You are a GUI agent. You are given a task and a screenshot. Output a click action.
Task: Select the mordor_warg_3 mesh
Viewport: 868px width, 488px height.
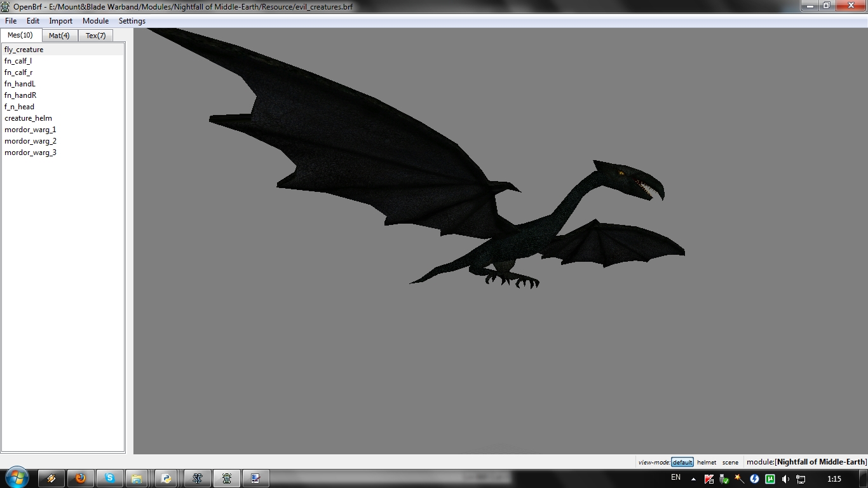click(x=63, y=152)
